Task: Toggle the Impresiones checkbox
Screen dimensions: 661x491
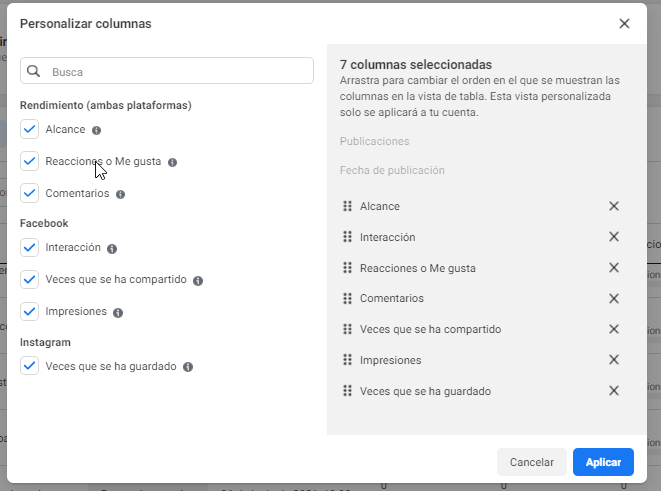Action: click(x=30, y=311)
